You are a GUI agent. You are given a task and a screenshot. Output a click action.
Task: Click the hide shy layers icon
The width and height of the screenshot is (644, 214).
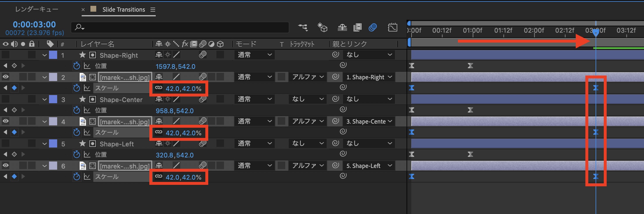342,27
